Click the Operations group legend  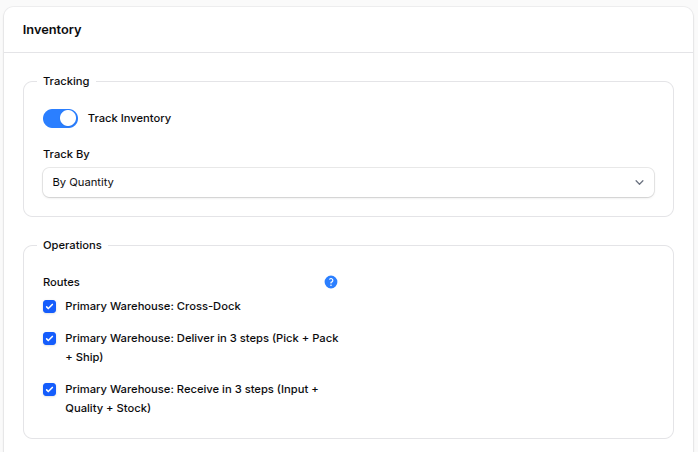click(x=72, y=245)
